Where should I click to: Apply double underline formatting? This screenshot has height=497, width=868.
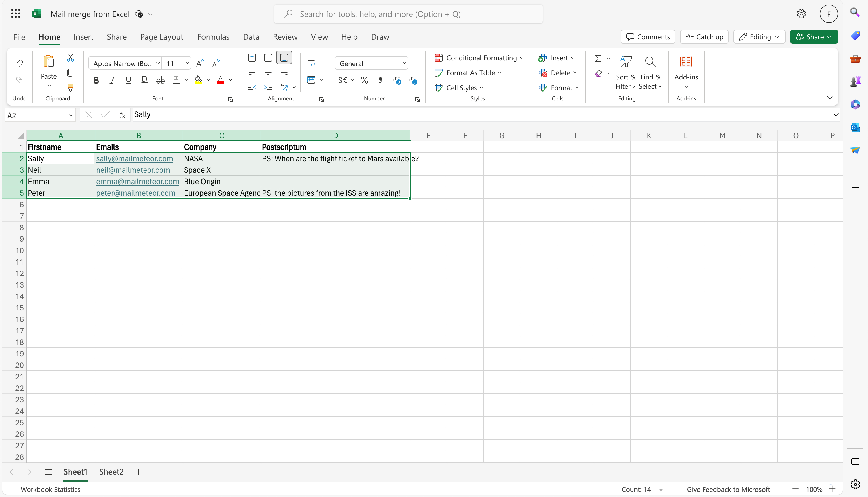[144, 80]
